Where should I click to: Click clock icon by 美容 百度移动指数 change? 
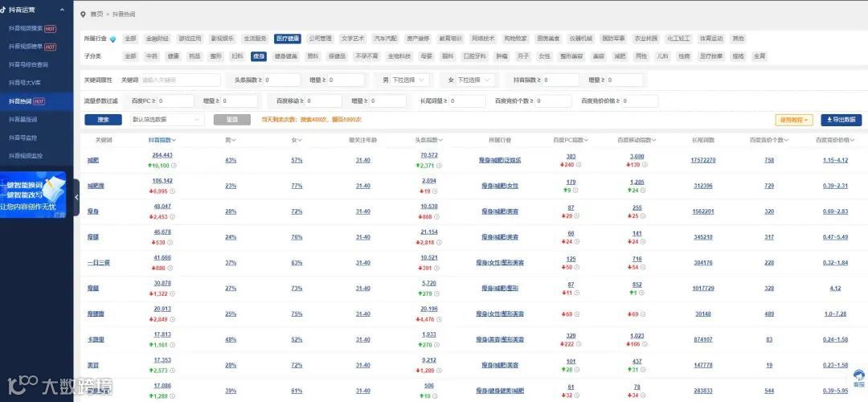[x=643, y=370]
